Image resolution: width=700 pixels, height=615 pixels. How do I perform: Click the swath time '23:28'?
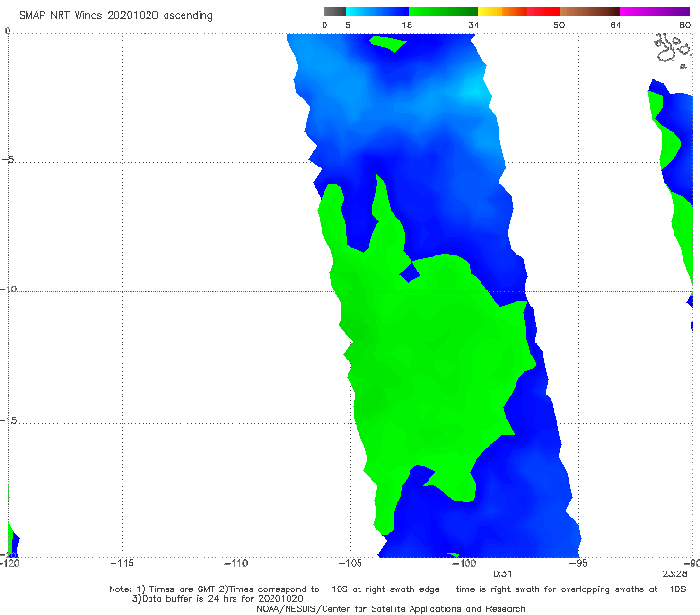[674, 574]
